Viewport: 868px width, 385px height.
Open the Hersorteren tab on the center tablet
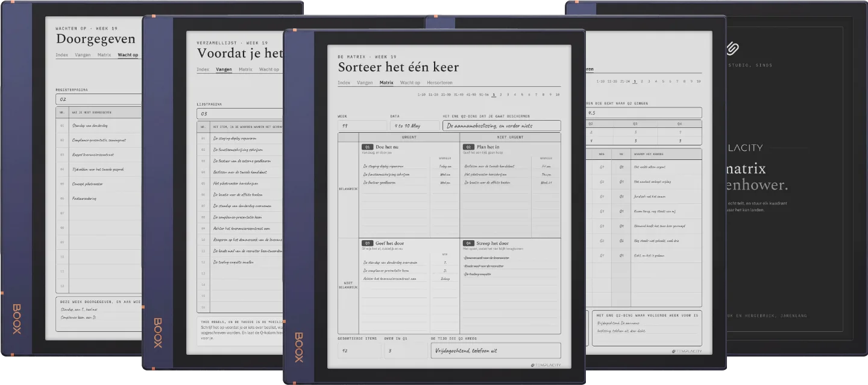439,83
